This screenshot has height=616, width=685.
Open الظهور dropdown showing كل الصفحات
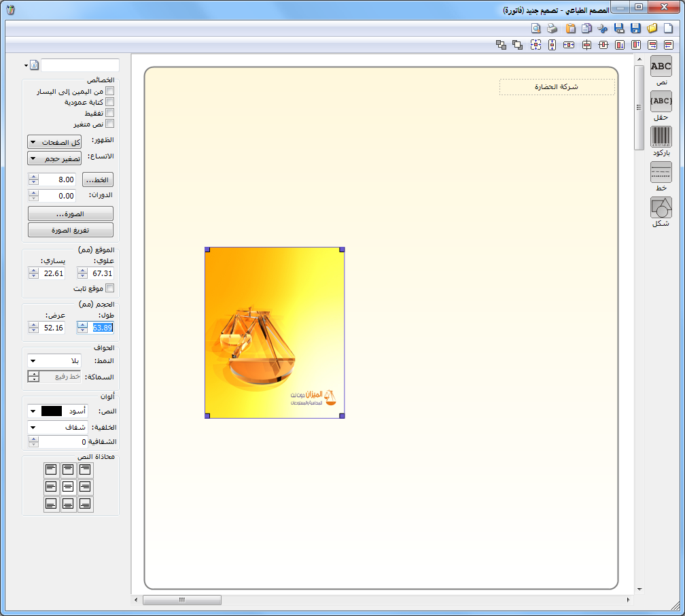(x=54, y=142)
